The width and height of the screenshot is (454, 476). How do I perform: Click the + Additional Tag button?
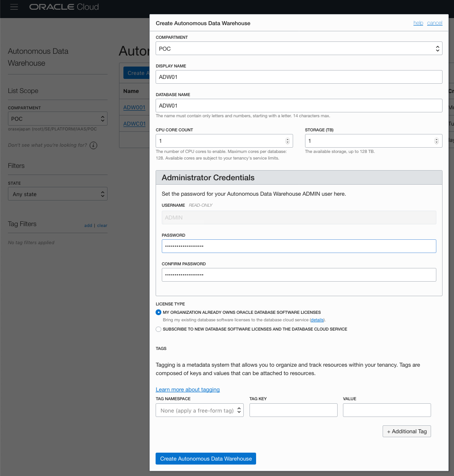tap(406, 431)
